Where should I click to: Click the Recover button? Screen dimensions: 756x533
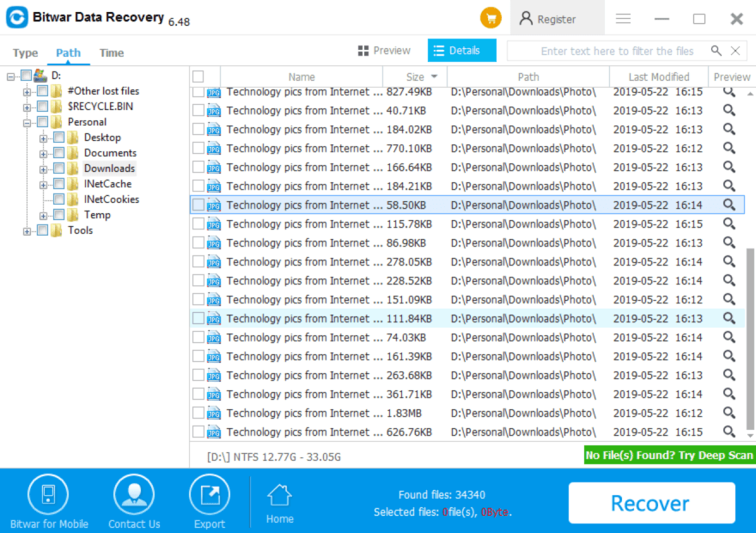coord(651,503)
